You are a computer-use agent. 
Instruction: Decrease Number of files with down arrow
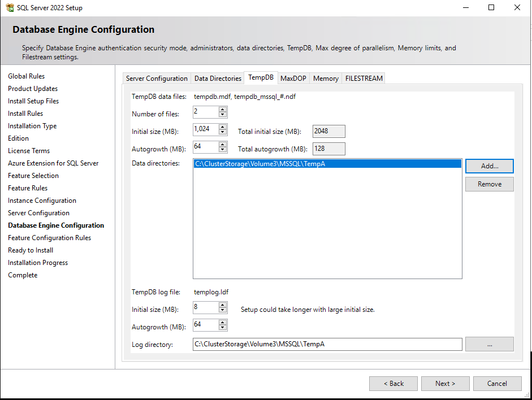pyautogui.click(x=223, y=115)
